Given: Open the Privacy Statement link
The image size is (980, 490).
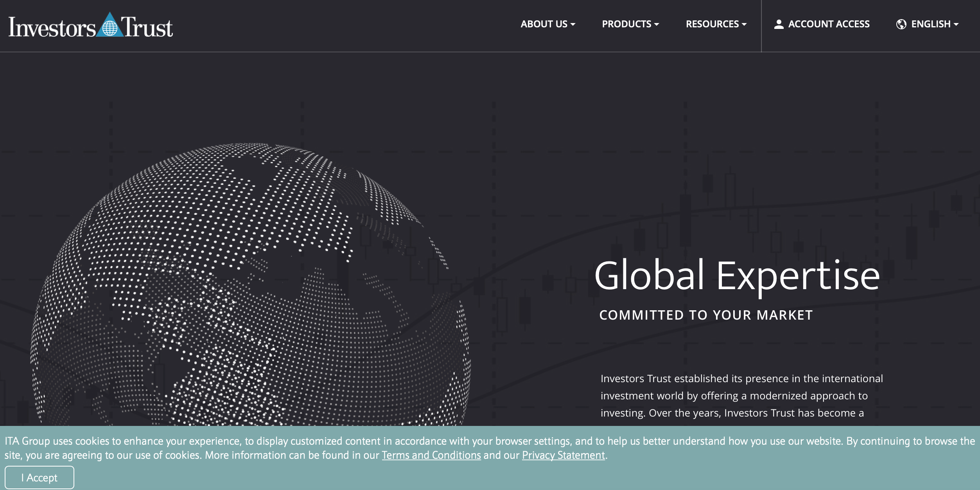Looking at the screenshot, I should click(x=564, y=455).
